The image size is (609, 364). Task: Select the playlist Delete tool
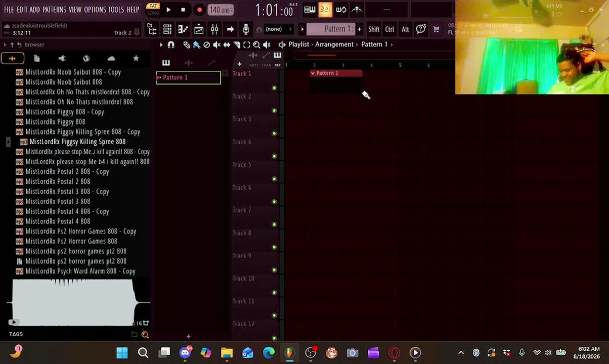[x=206, y=45]
